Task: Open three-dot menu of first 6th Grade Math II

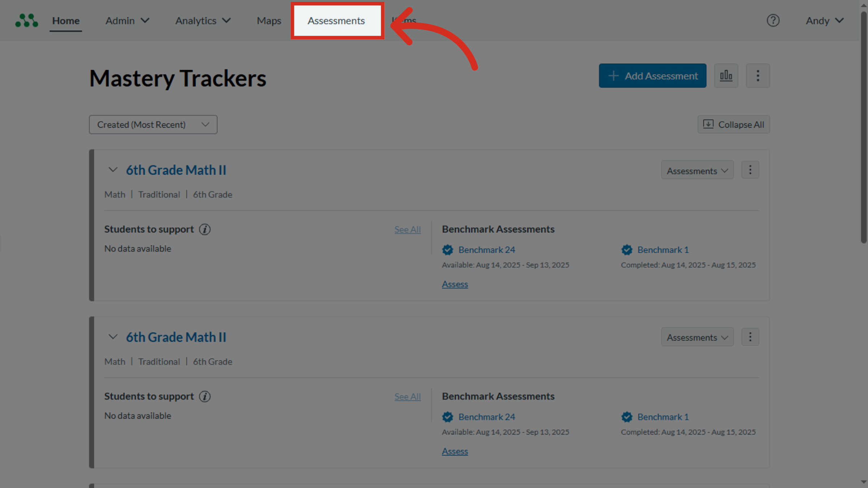Action: pos(750,170)
